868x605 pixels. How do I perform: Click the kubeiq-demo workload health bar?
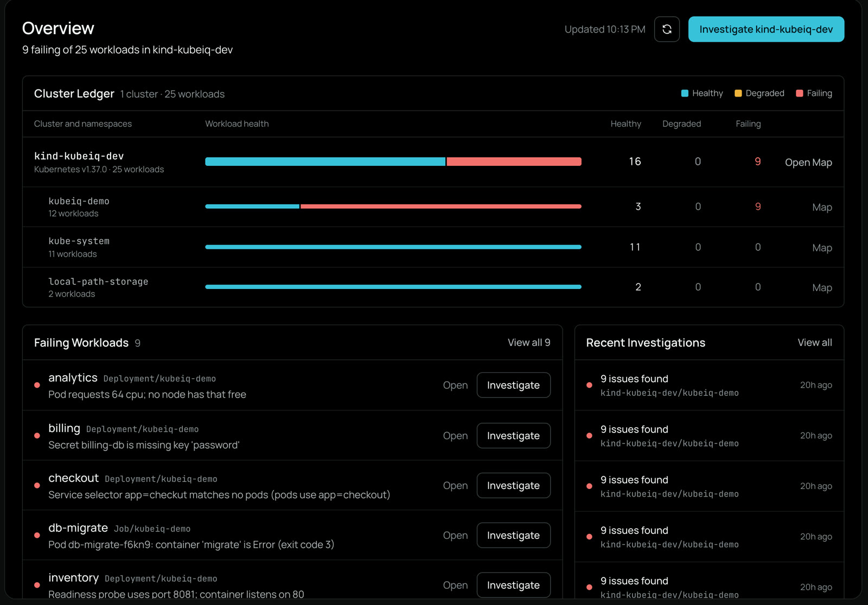(x=393, y=207)
